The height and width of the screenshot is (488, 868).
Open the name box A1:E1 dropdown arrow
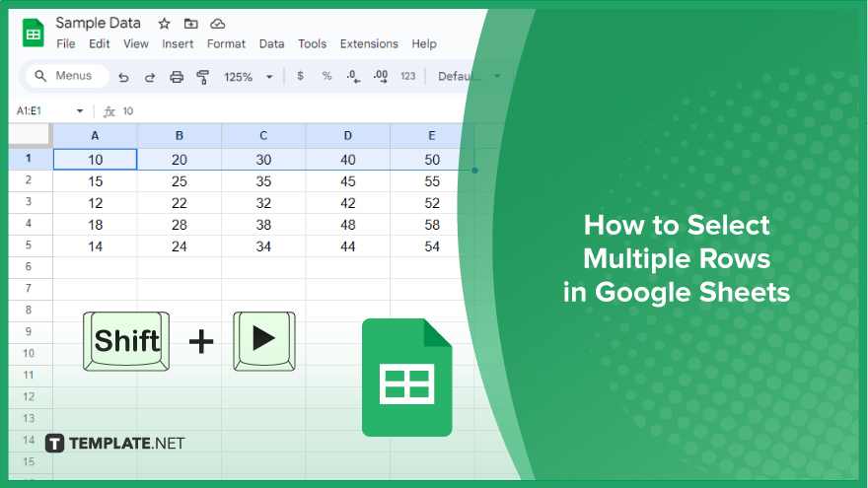pos(80,111)
